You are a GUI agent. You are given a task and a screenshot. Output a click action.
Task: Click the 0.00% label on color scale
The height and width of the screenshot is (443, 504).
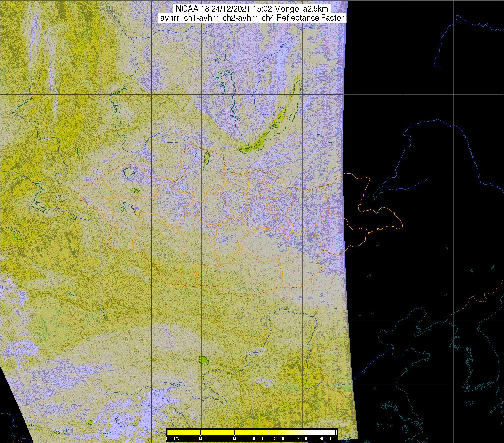(x=172, y=438)
